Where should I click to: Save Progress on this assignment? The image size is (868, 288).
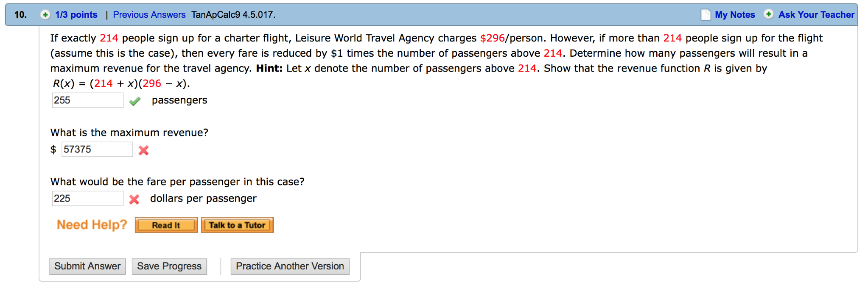(x=169, y=266)
